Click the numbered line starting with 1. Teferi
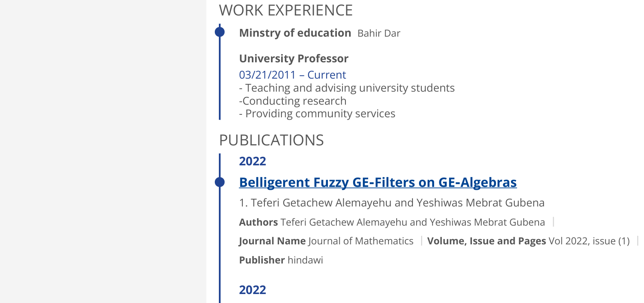644x303 pixels. (x=391, y=203)
